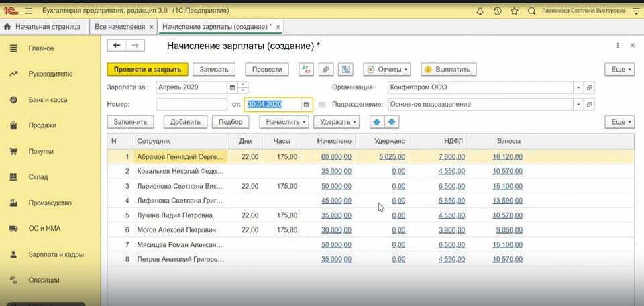Screen dimensions: 644x306
Task: Move the selected row up with the blue arrow
Action: (376, 122)
